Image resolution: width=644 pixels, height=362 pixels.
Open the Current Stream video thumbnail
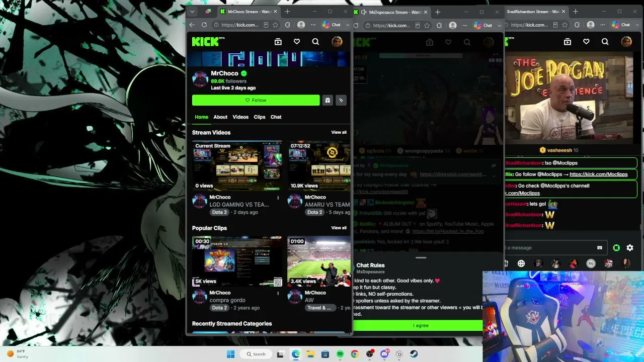237,166
